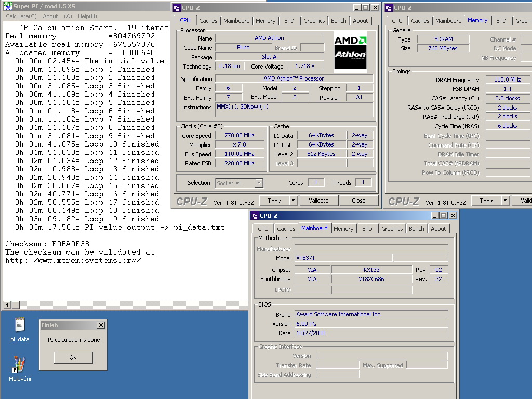
Task: Switch to Mainboard tab in CPU window
Action: pos(236,21)
